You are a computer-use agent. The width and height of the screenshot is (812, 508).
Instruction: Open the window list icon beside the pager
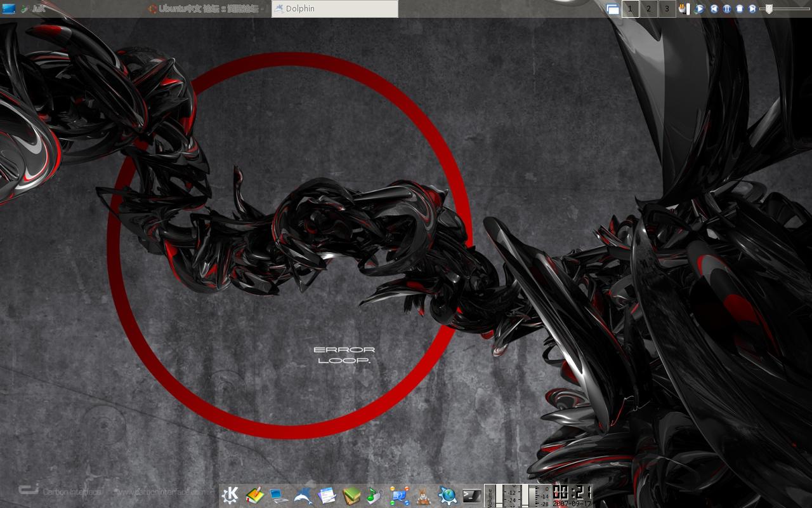point(613,9)
